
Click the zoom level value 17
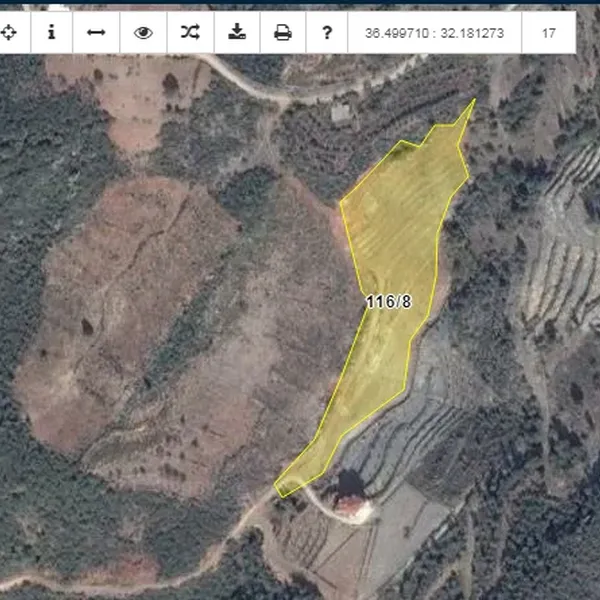[548, 33]
